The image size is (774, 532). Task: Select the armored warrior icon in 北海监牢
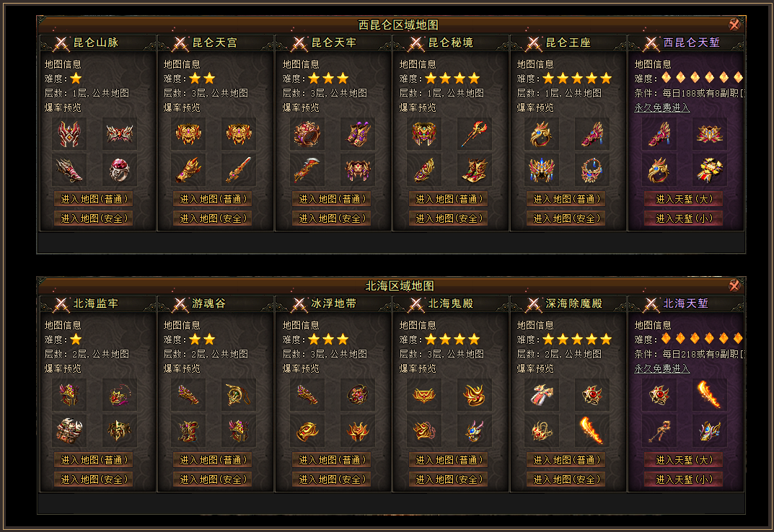(x=69, y=431)
